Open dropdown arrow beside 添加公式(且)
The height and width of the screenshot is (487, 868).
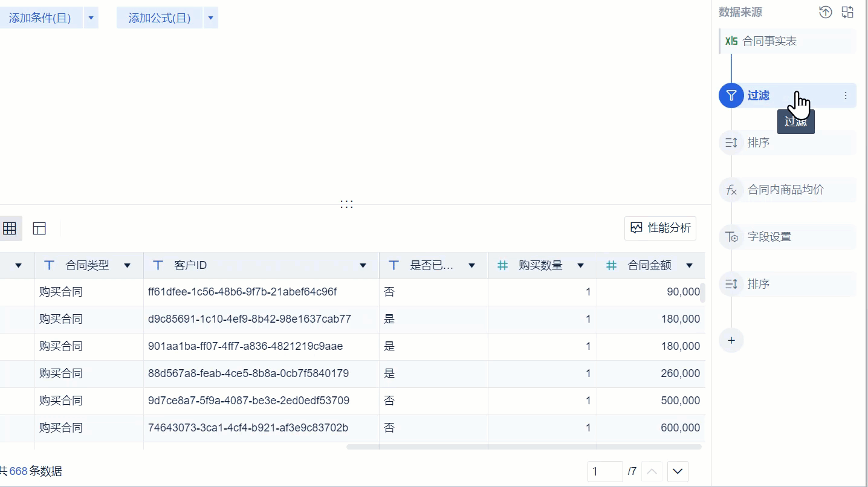coord(210,18)
